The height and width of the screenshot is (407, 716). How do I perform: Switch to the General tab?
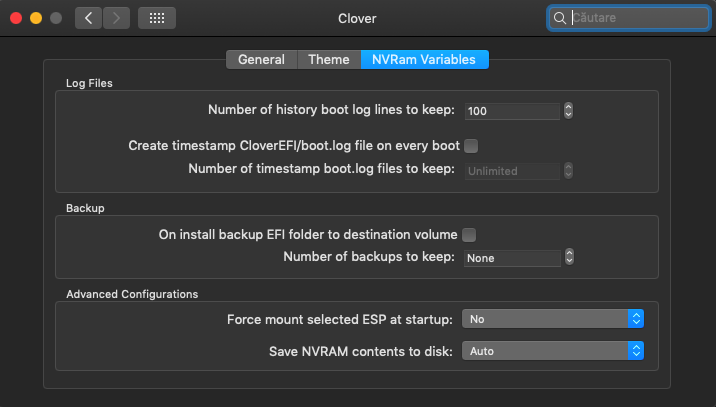[262, 60]
